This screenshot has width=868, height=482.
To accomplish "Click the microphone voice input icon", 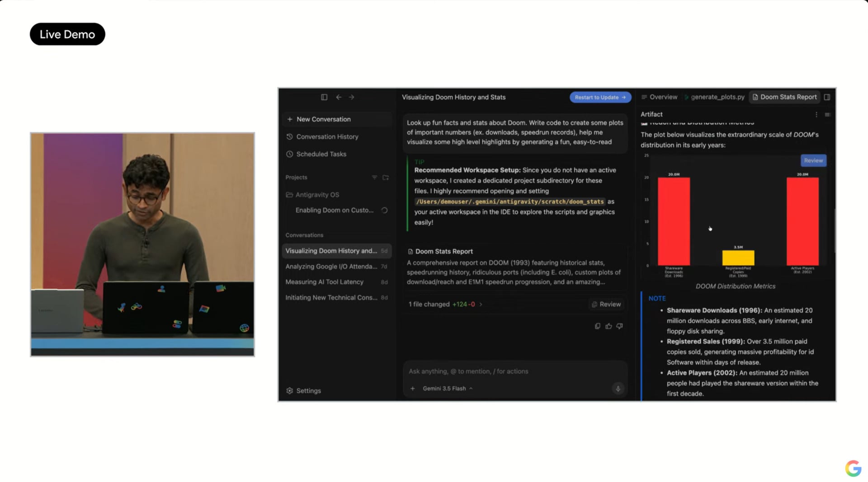I will tap(618, 388).
